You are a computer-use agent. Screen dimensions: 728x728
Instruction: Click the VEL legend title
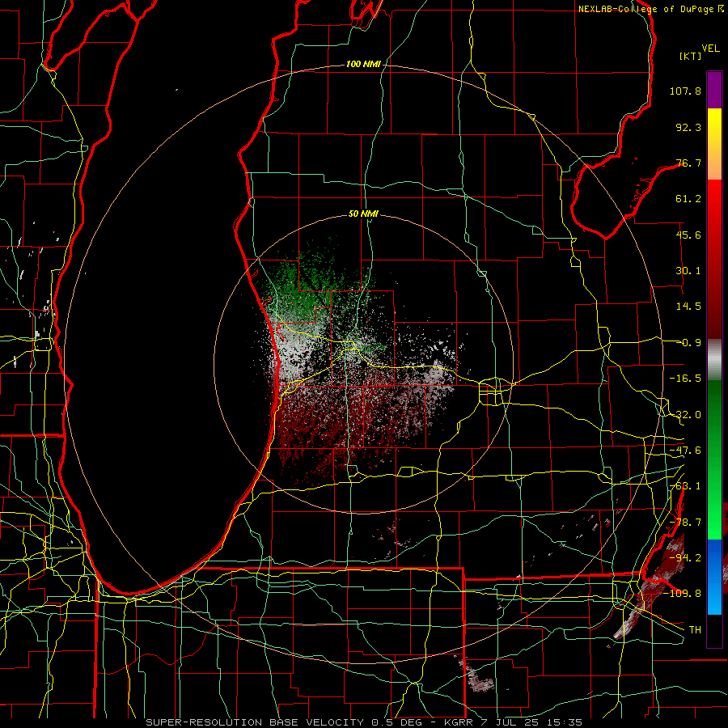tap(710, 48)
